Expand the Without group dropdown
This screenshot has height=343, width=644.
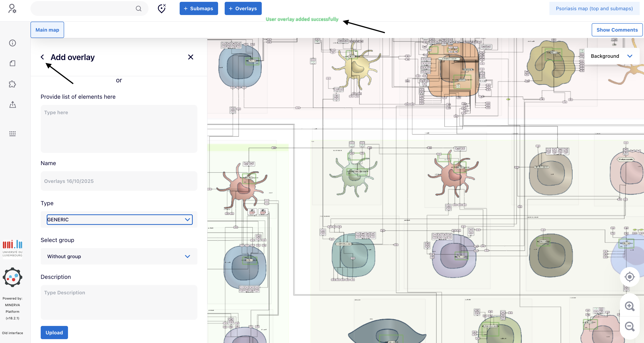click(x=119, y=256)
